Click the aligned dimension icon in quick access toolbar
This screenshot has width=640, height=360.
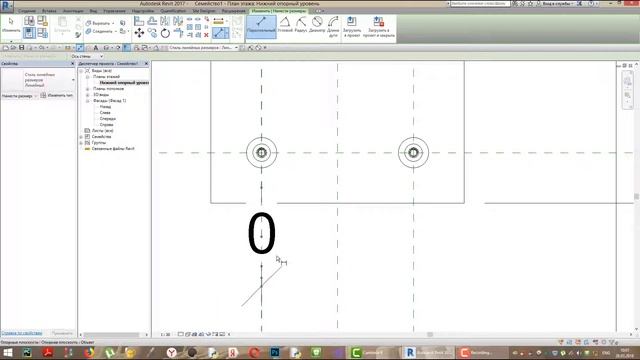click(x=80, y=48)
